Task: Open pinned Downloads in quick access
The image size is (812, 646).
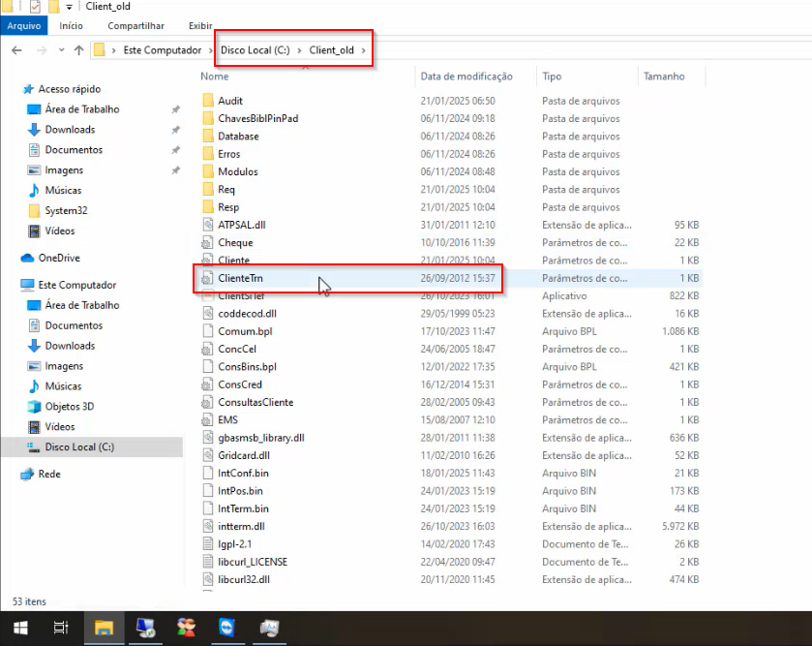Action: 70,130
